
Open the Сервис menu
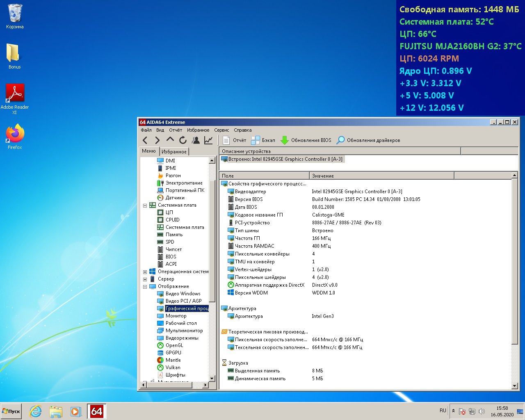[221, 130]
